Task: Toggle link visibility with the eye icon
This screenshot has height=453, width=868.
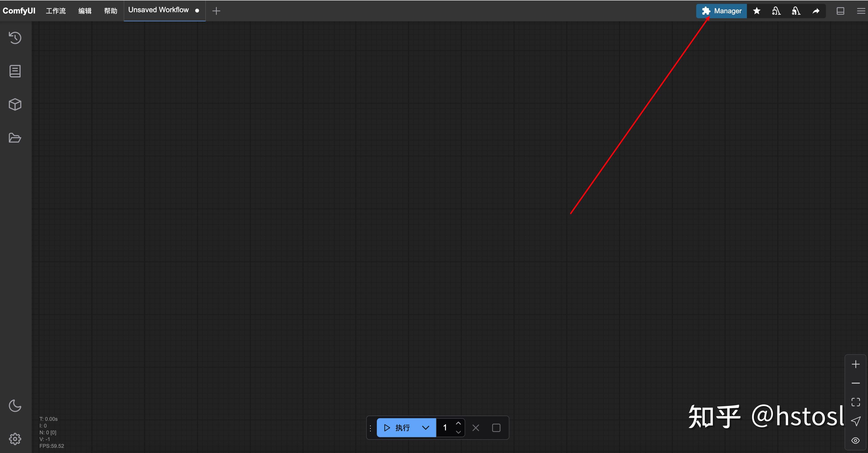Action: tap(856, 441)
